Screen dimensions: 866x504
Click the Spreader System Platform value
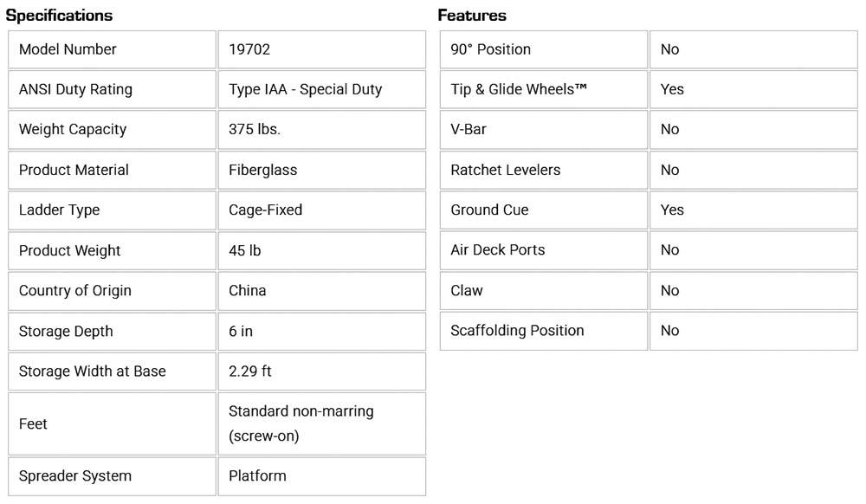[x=257, y=475]
